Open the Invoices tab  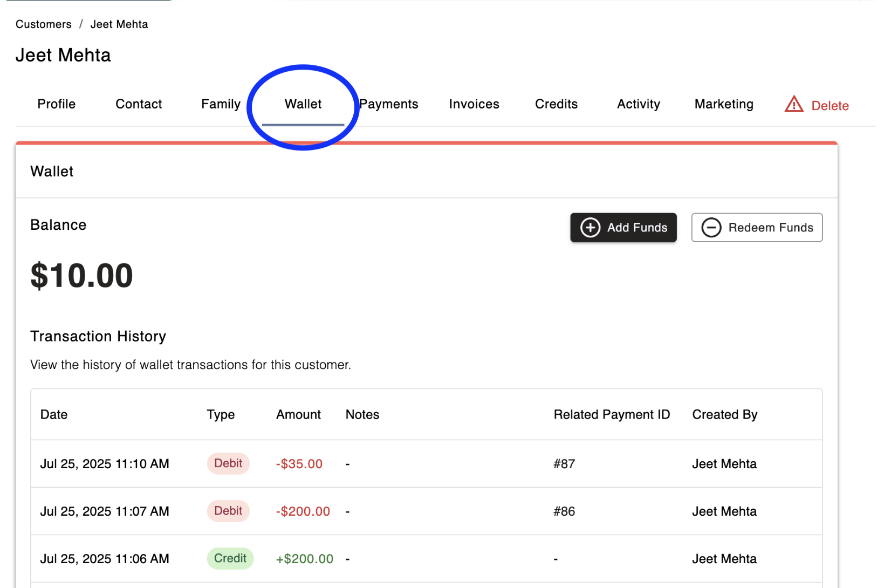[x=474, y=104]
